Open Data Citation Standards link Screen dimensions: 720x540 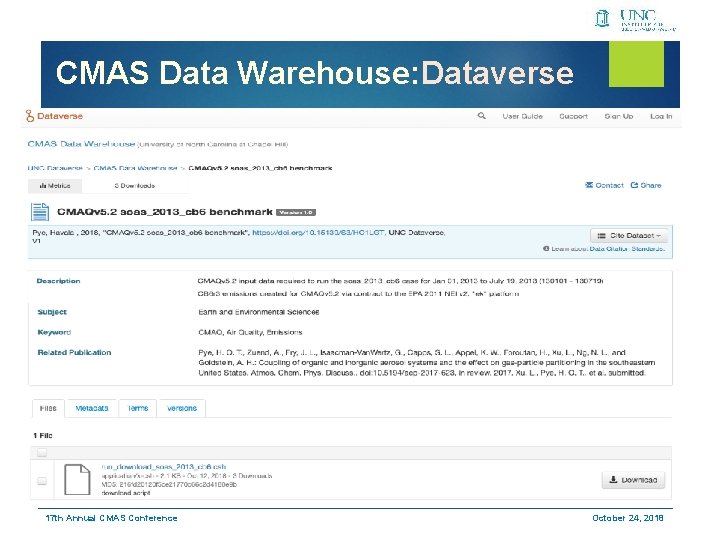627,248
